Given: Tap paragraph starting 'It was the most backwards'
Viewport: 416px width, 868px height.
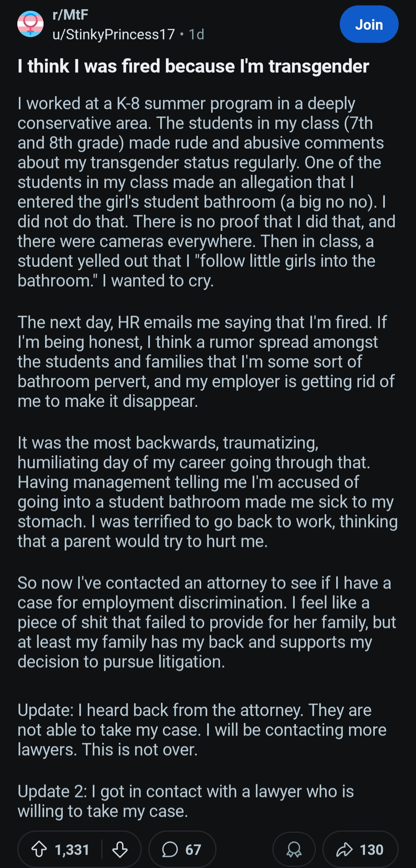Looking at the screenshot, I should 208,492.
